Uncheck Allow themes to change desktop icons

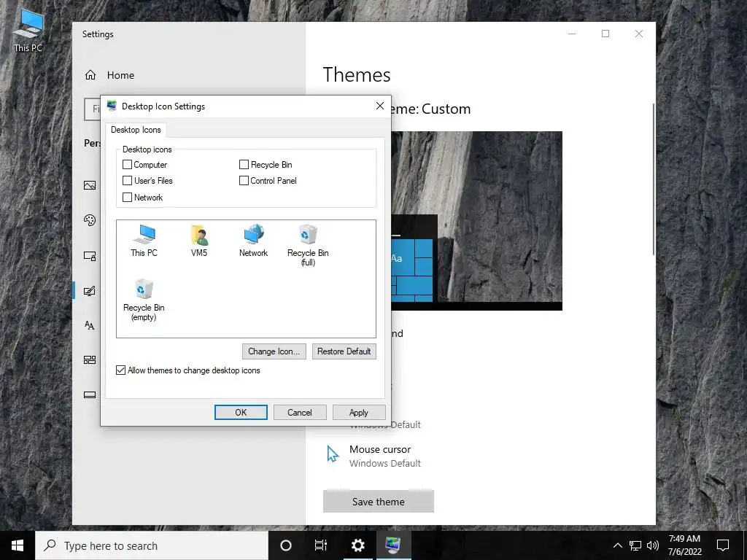tap(121, 370)
